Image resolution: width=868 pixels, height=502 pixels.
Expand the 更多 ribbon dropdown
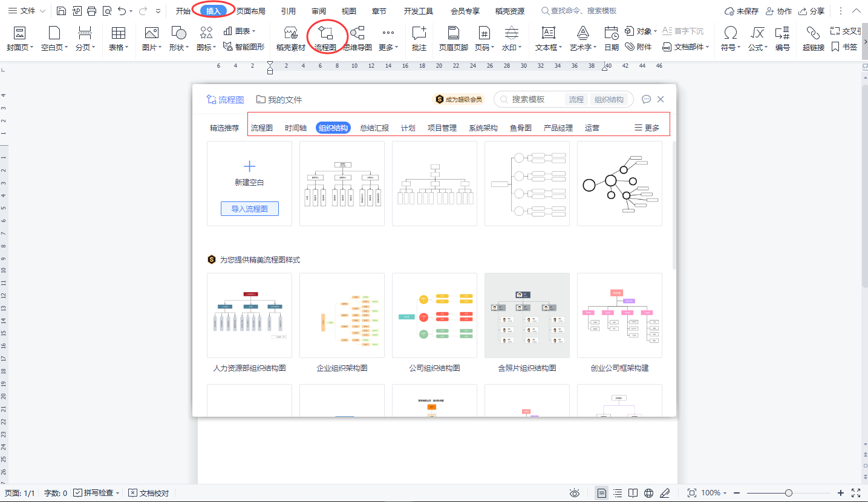396,47
